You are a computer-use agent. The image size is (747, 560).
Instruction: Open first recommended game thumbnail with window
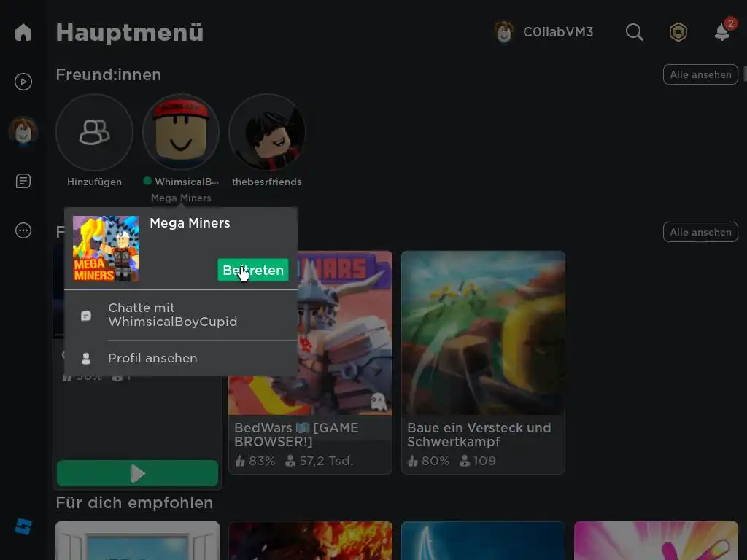point(137,541)
